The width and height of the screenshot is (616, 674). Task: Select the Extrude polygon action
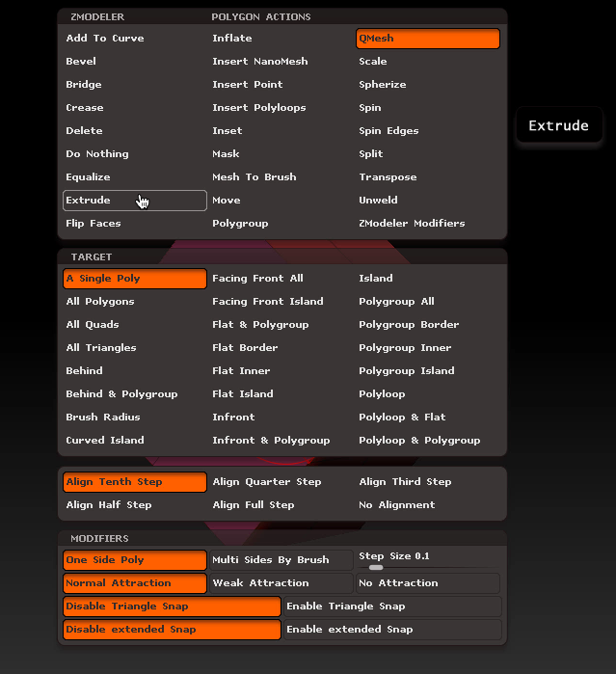tap(135, 201)
